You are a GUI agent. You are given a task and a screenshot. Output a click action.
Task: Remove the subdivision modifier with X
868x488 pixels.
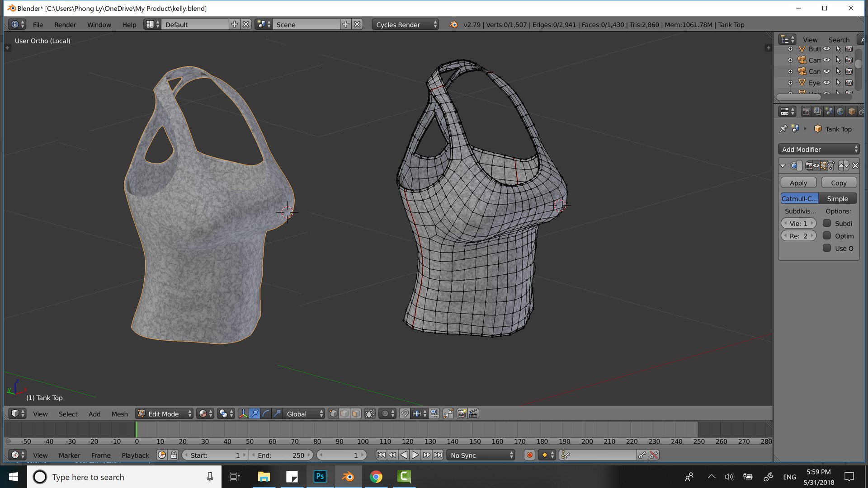pos(855,166)
